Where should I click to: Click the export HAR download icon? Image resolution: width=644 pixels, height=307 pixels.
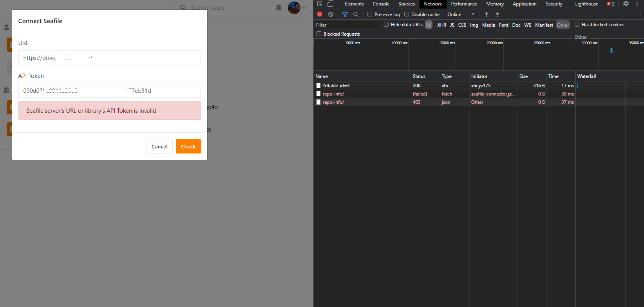[497, 14]
